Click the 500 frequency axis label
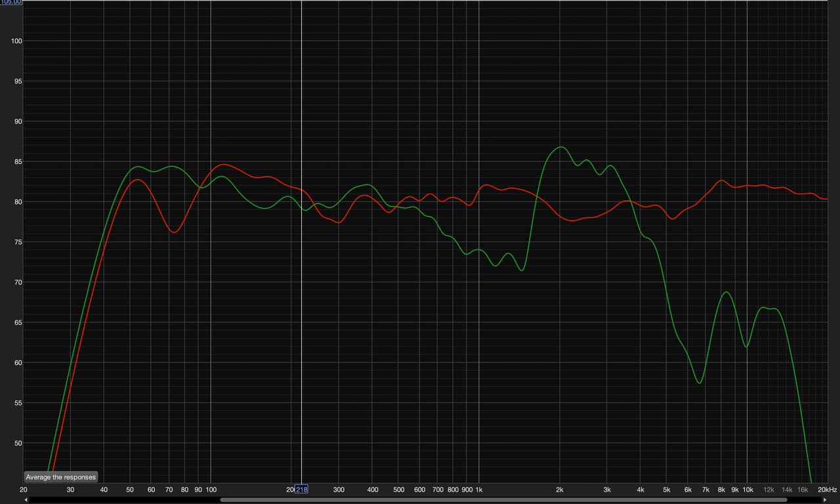The image size is (840, 504). coord(398,490)
